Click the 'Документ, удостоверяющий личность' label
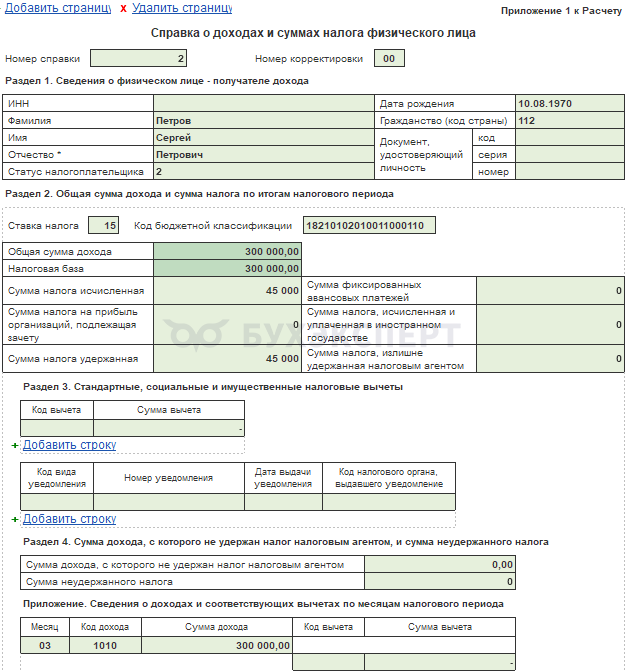625x672 pixels. 421,155
